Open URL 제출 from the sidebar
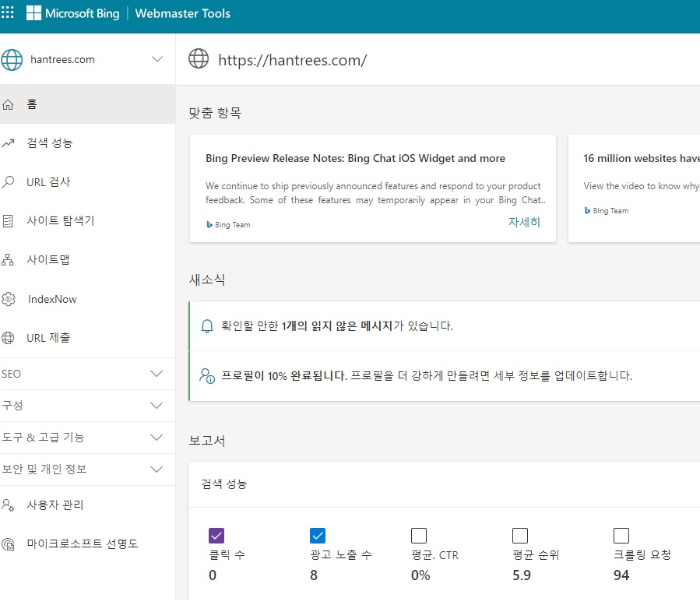This screenshot has width=700, height=600. click(88, 338)
